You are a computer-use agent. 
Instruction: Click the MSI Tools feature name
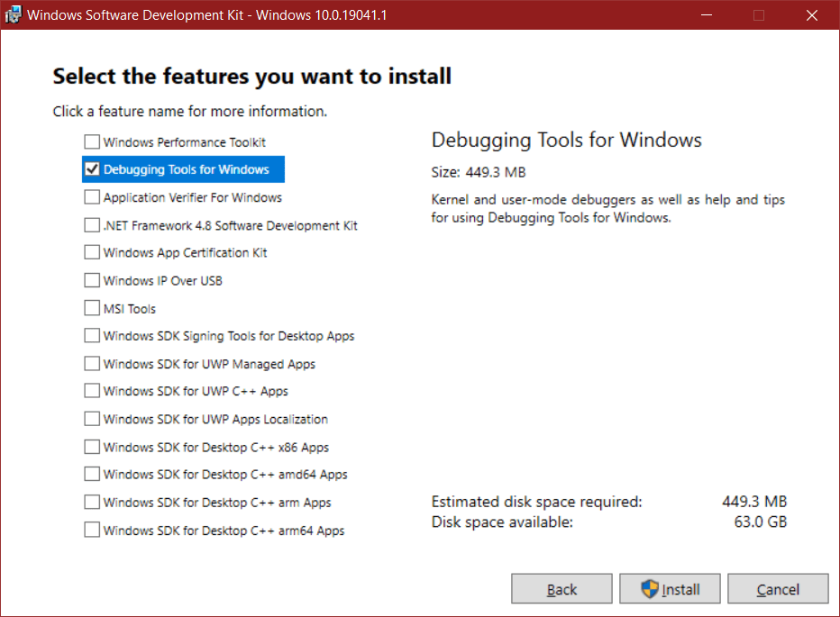point(130,308)
